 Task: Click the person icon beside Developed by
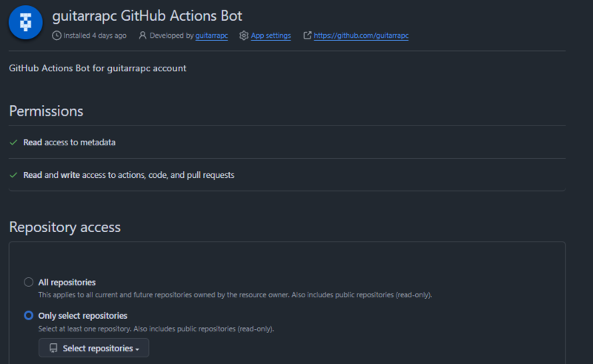point(142,35)
